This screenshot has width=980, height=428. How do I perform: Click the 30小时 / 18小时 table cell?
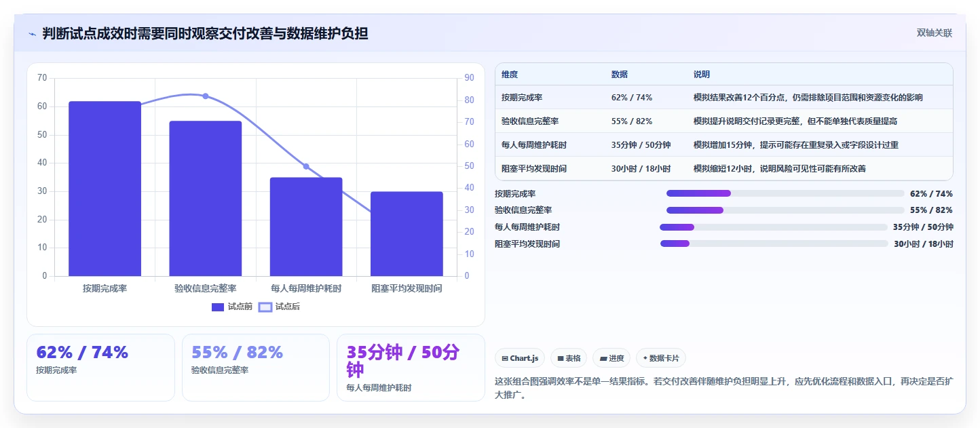click(641, 169)
